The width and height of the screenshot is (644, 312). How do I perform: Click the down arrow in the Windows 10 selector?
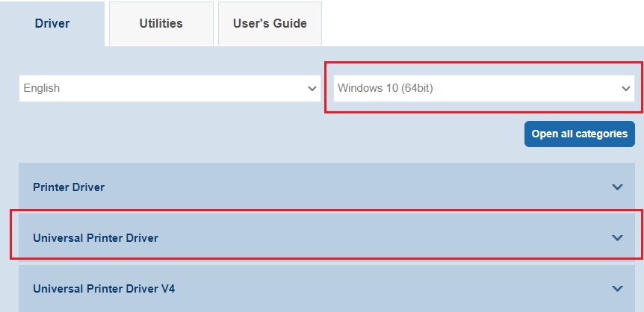[626, 88]
